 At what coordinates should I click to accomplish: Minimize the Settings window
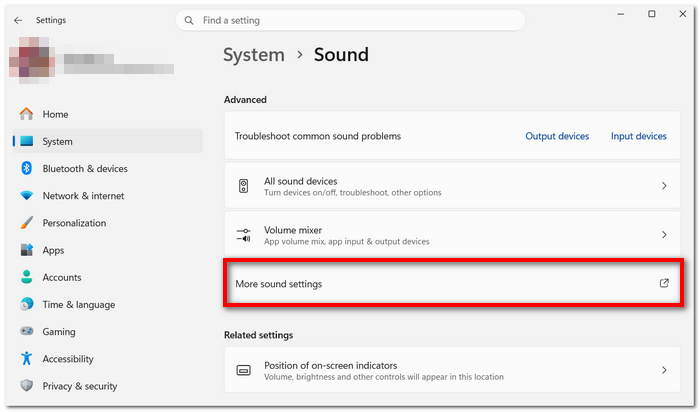pyautogui.click(x=621, y=14)
